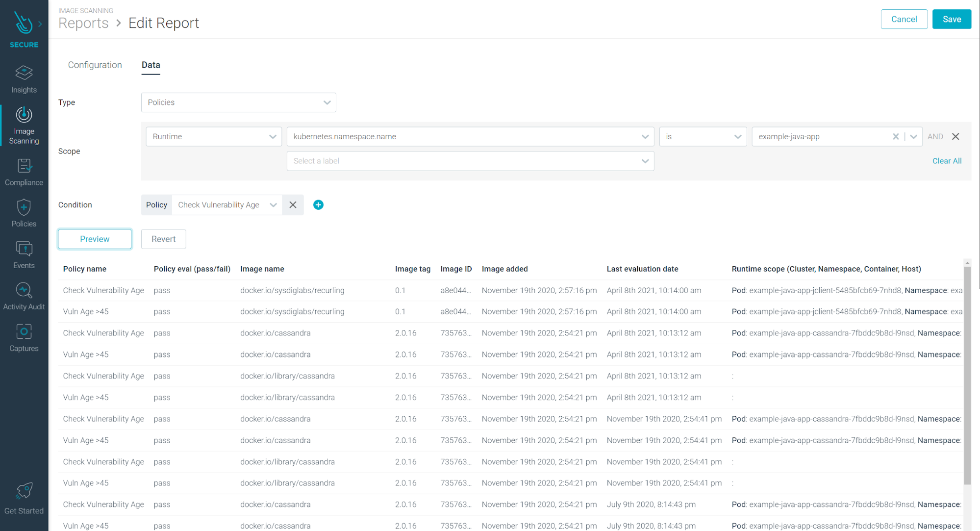Expand the example-java-app value dropdown arrow
Viewport: 980px width, 531px height.
click(914, 137)
